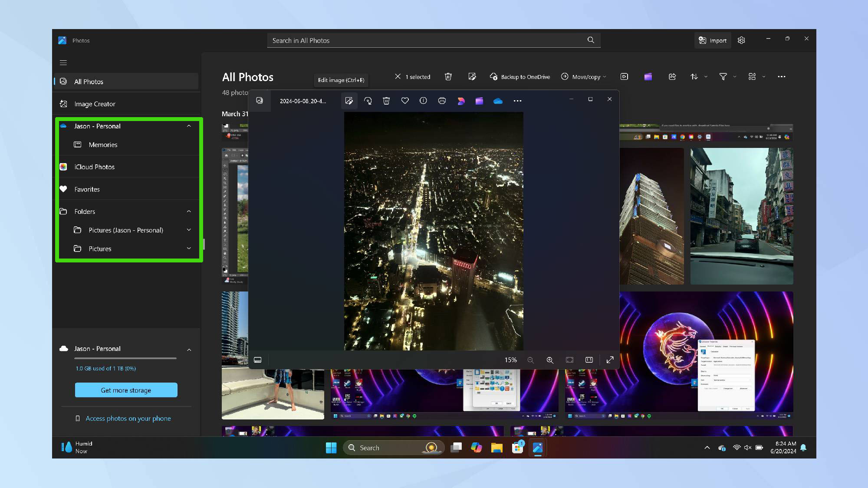This screenshot has width=868, height=488.
Task: Clear the 1 selected selection
Action: [398, 77]
